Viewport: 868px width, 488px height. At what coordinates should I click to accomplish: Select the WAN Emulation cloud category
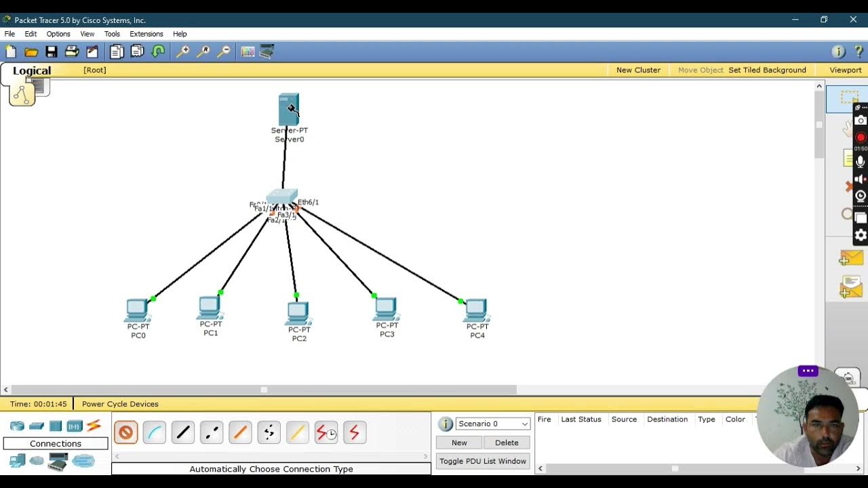tap(37, 461)
